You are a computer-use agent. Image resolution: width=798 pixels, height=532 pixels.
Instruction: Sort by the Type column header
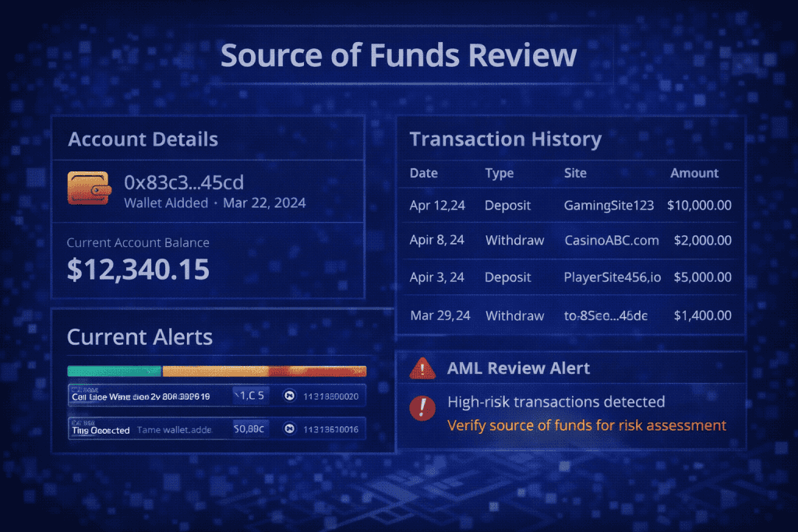pos(499,173)
